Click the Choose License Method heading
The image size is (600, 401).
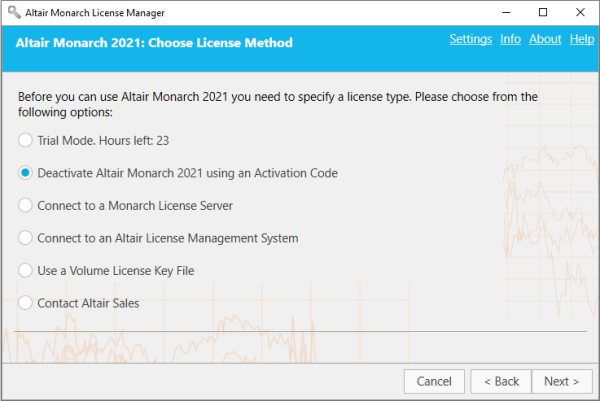point(153,43)
